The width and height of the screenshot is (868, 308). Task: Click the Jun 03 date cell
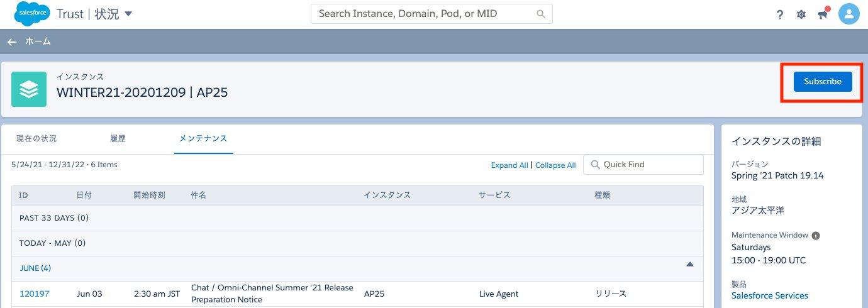(x=89, y=294)
